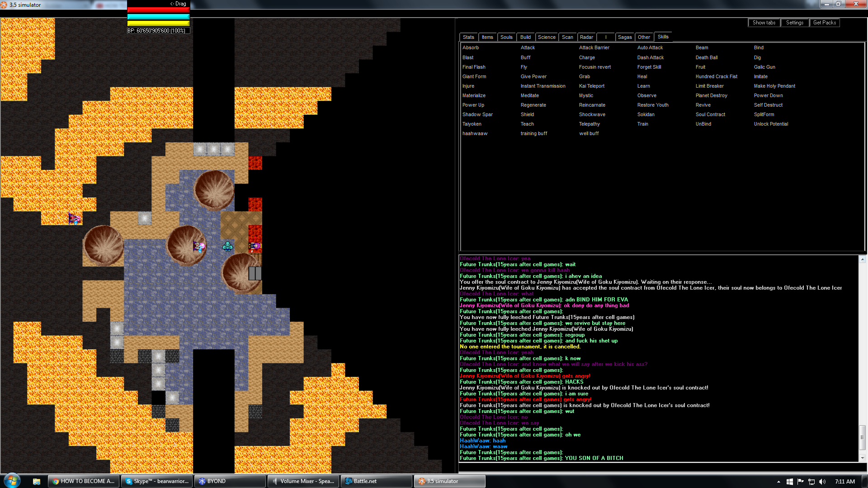Open the Volume Mixer taskbar window

(304, 481)
